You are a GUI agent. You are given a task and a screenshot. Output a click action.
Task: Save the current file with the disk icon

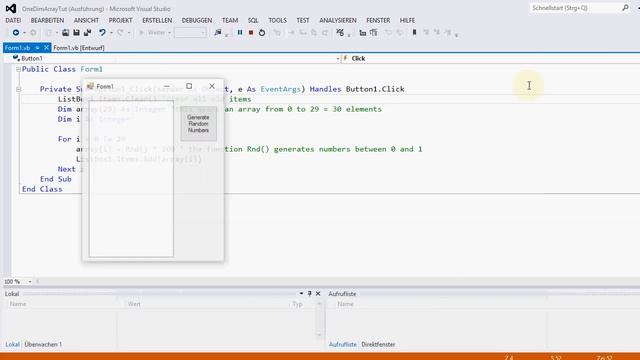[76, 33]
